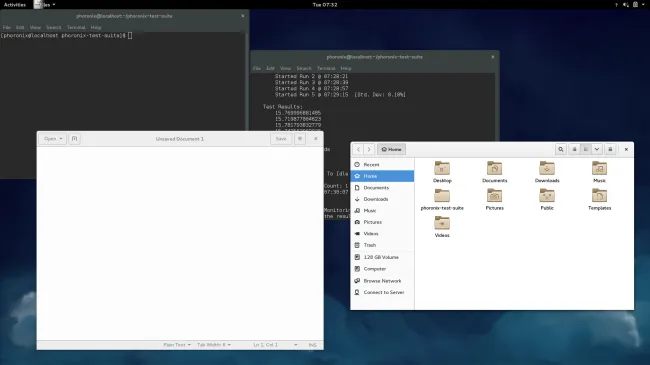
Task: Click the clock in the top bar
Action: (x=325, y=5)
